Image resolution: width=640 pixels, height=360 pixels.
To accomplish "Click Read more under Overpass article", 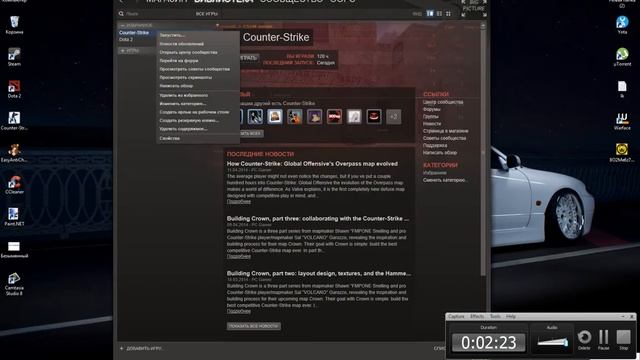I will (239, 202).
